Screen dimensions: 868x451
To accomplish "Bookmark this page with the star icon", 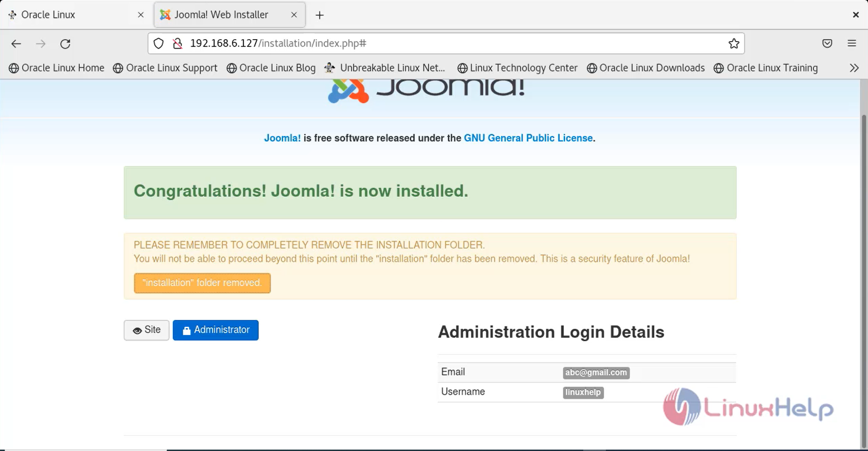I will (x=734, y=43).
